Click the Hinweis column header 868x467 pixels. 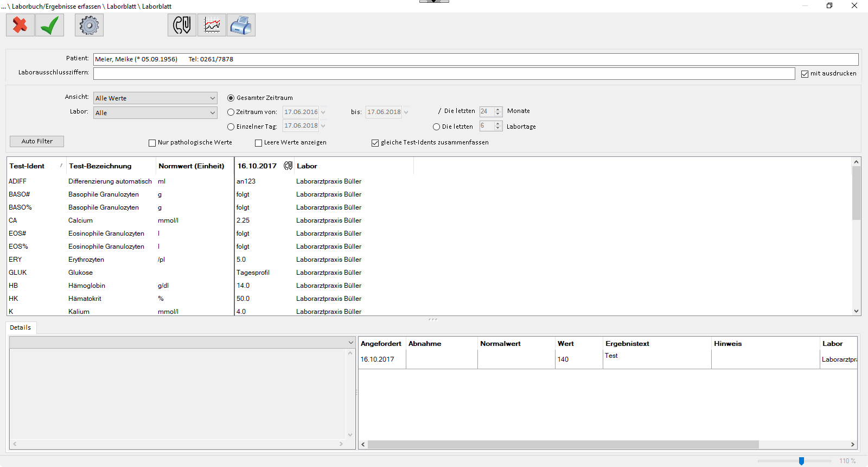click(765, 344)
